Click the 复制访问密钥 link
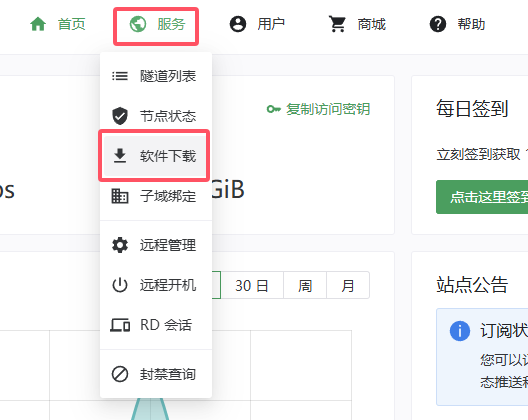Image resolution: width=528 pixels, height=420 pixels. click(319, 109)
